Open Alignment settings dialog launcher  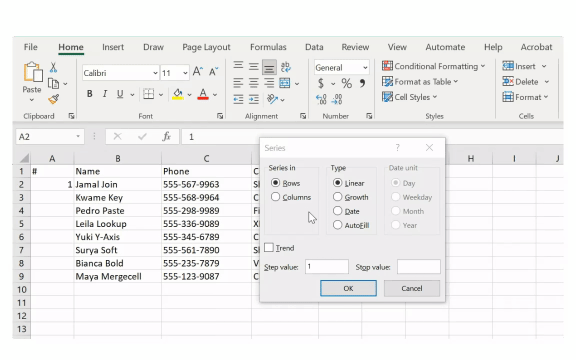[x=303, y=116]
